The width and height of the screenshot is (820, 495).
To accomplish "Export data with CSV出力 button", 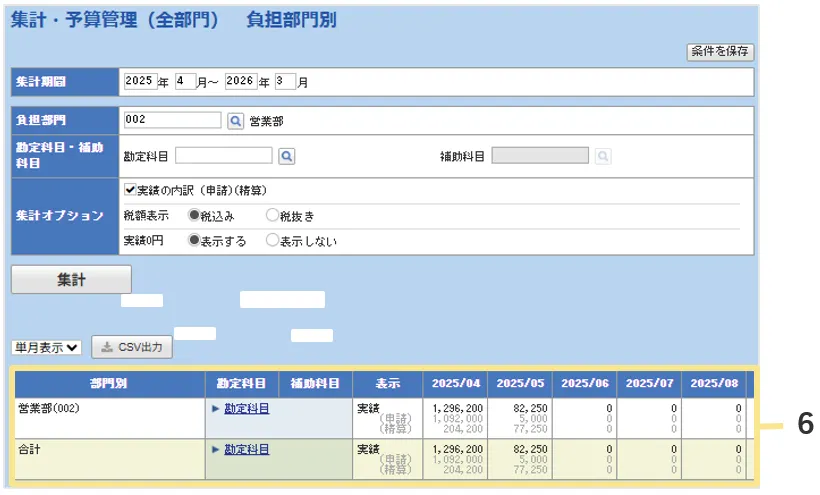I will click(132, 348).
